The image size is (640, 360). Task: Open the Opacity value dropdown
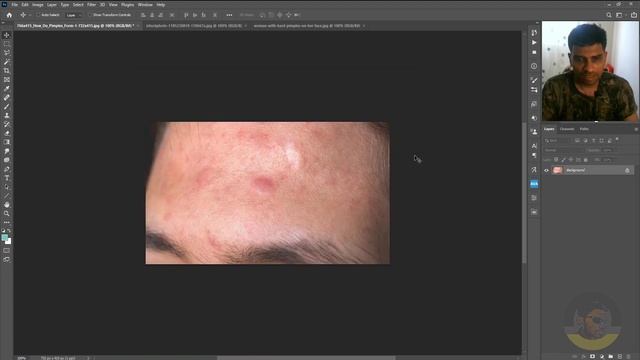tap(608, 150)
